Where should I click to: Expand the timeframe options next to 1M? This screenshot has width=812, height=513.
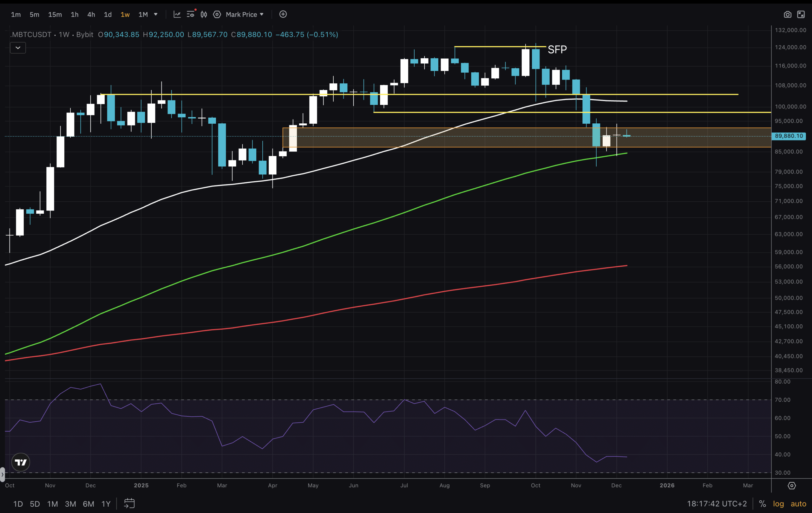pyautogui.click(x=155, y=14)
